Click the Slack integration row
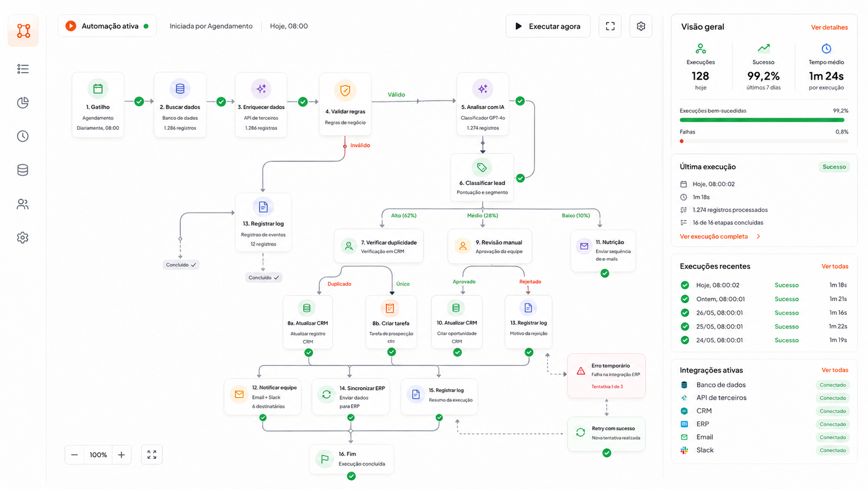The width and height of the screenshot is (868, 489). [x=764, y=450]
